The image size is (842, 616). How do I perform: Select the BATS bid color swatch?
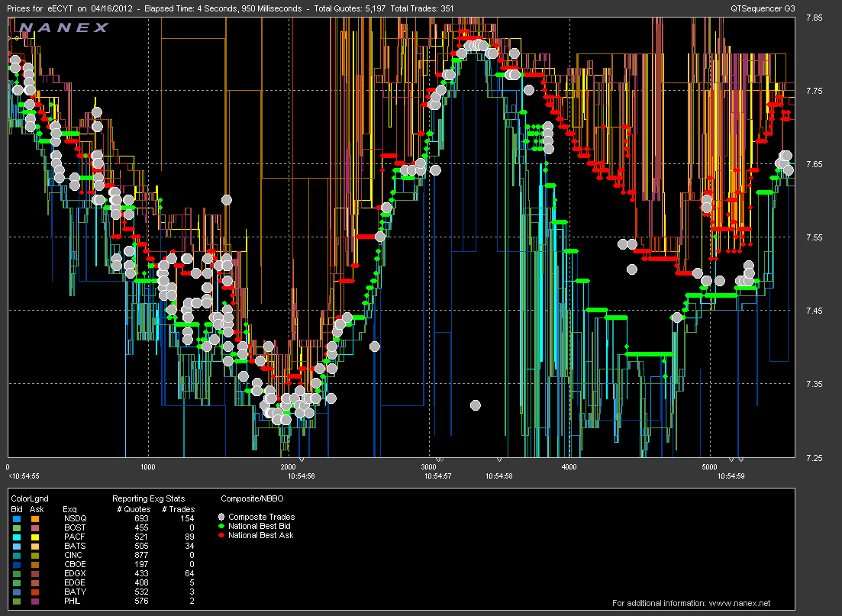17,547
